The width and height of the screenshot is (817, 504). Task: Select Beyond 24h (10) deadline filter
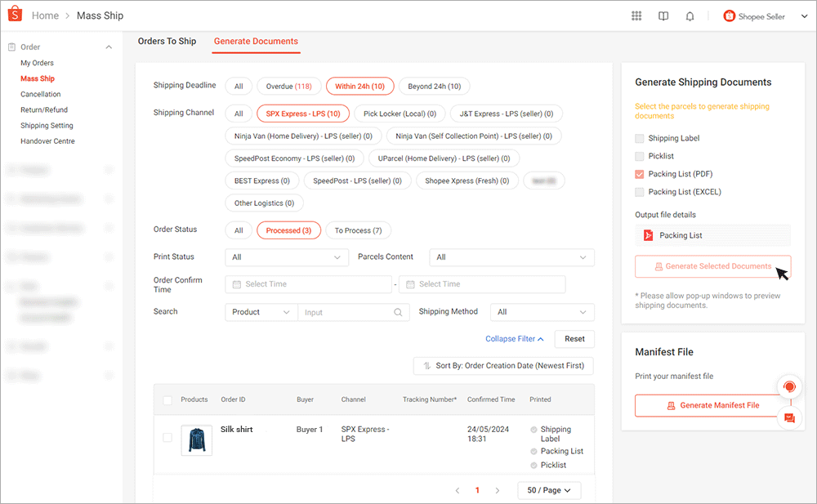434,87
